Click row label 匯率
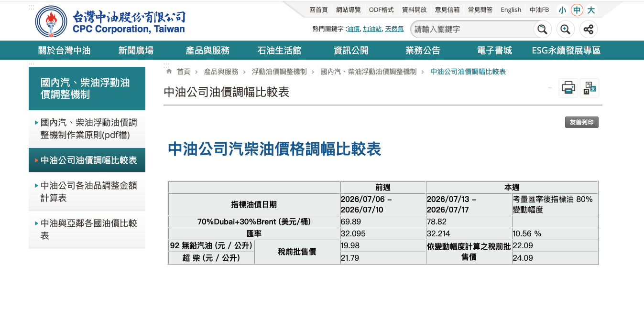Viewport: 644px width, 328px height. [x=254, y=234]
